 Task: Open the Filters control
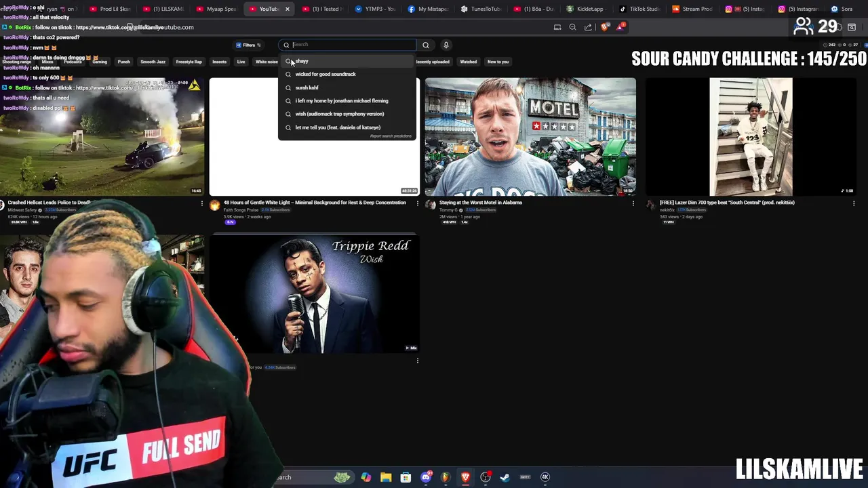click(x=248, y=45)
